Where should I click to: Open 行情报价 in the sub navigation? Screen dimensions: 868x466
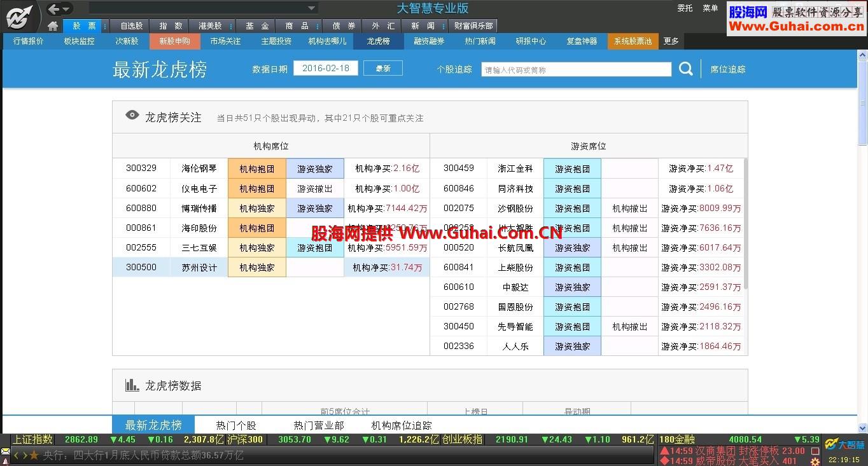[29, 41]
